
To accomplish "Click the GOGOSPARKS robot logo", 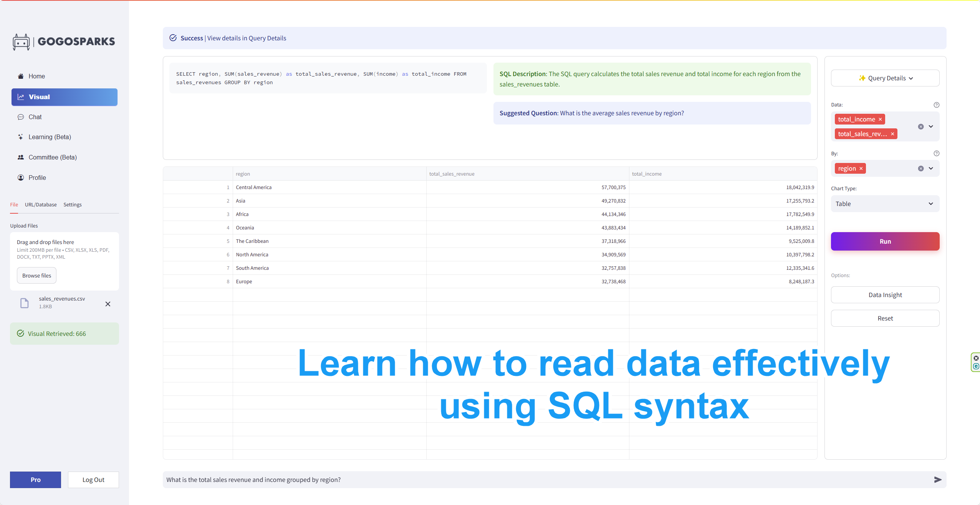I will pos(21,42).
